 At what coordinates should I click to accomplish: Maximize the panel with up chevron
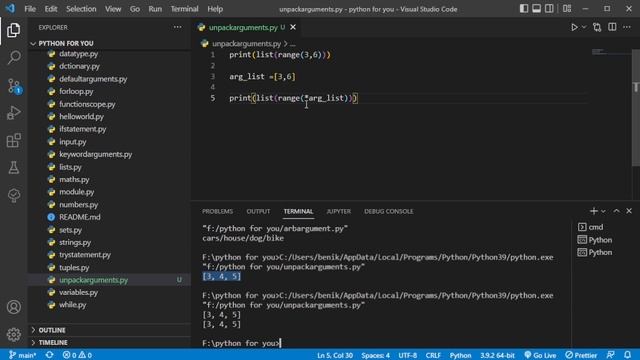[x=616, y=211]
